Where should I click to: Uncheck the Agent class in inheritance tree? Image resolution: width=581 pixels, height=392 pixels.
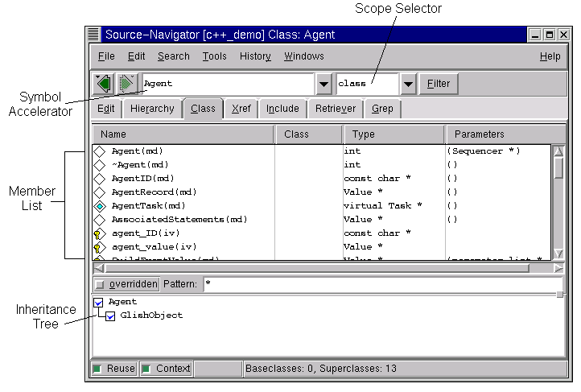click(x=98, y=303)
